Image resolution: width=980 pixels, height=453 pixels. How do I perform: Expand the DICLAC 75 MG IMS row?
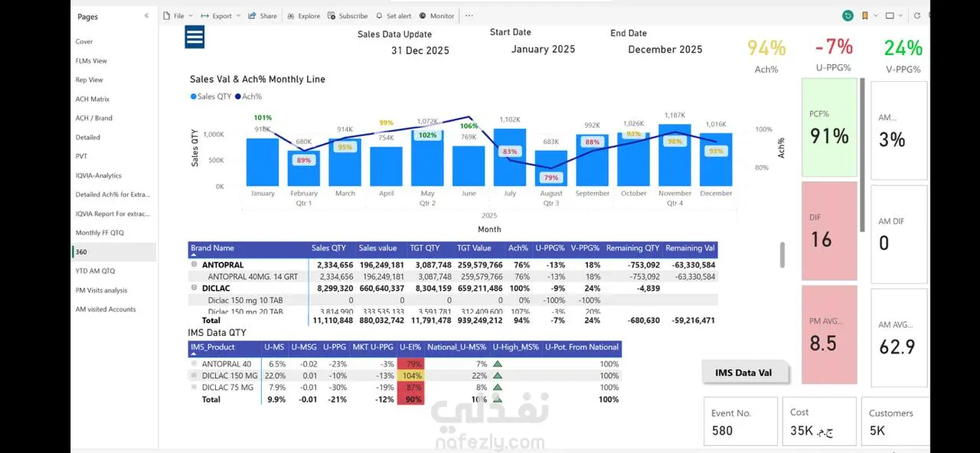pyautogui.click(x=194, y=387)
